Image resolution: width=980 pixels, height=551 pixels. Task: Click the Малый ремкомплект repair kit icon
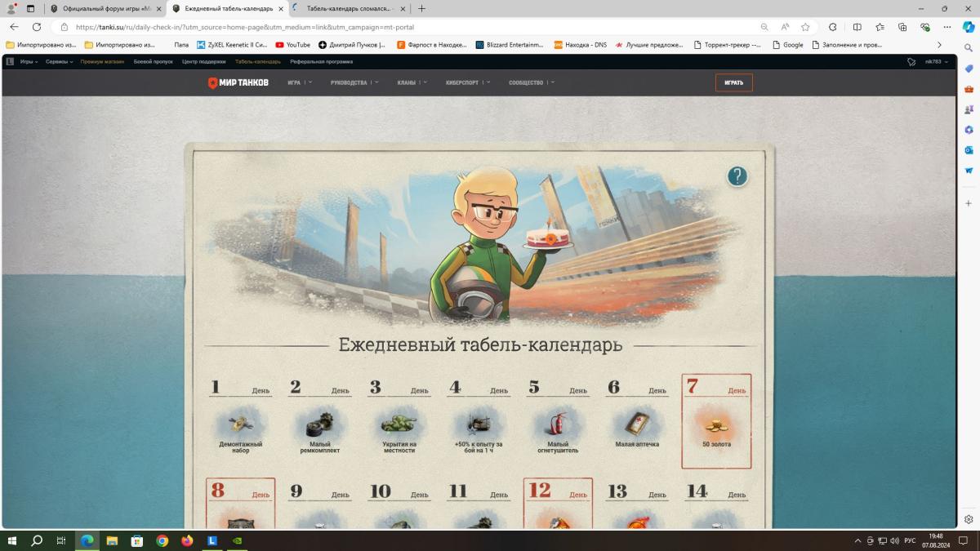[319, 424]
